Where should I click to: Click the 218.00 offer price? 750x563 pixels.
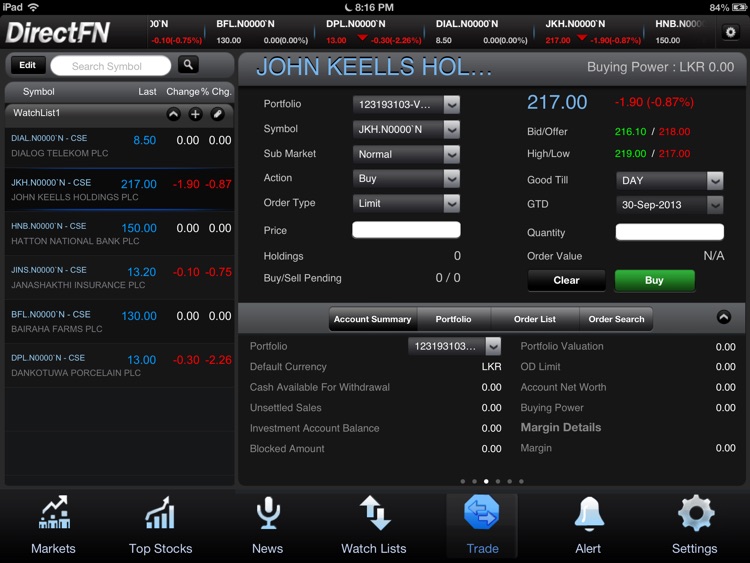(x=674, y=132)
